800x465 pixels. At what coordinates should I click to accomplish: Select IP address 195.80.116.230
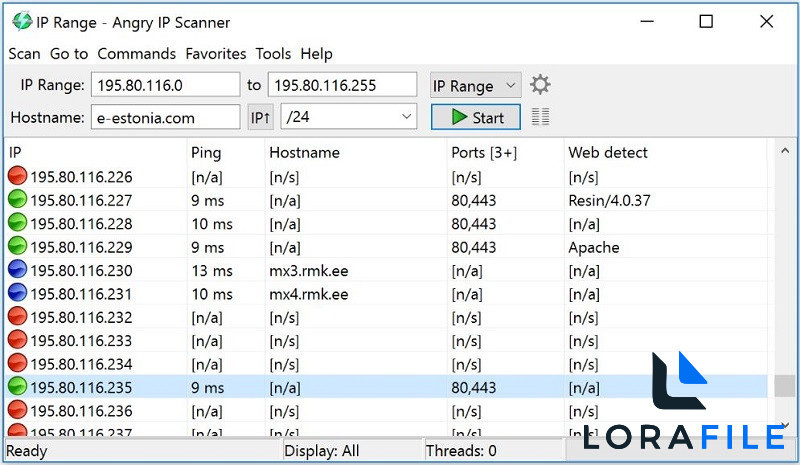(81, 271)
